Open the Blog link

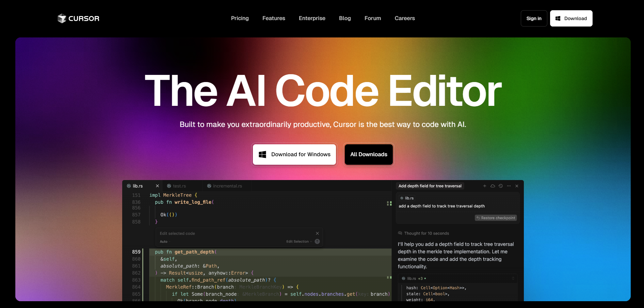[x=345, y=18]
